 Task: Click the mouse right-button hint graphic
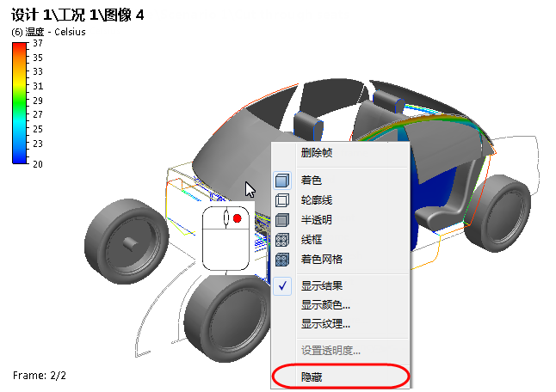pyautogui.click(x=225, y=238)
